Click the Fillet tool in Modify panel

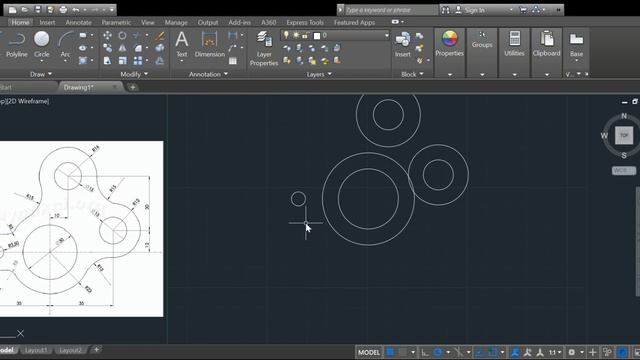point(138,48)
